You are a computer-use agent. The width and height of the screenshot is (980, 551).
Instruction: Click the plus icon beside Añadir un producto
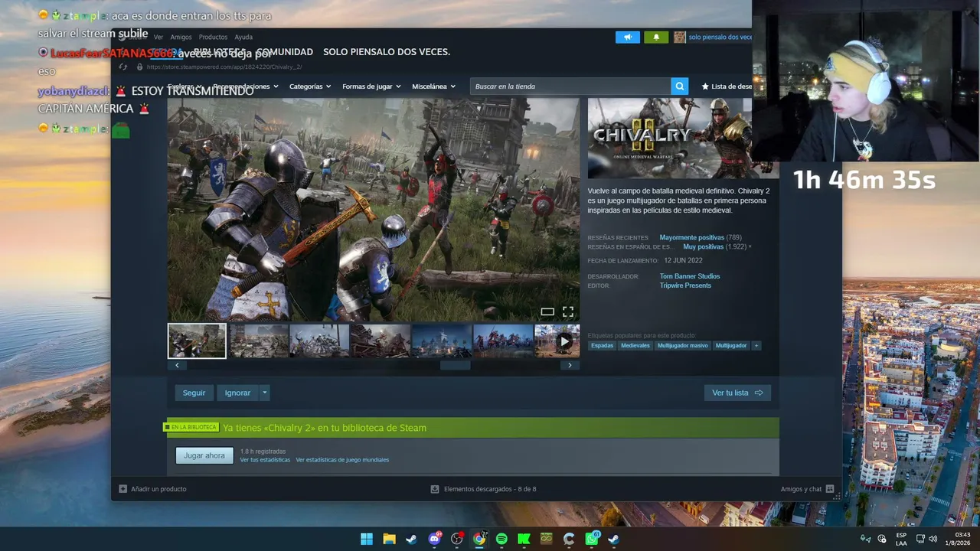point(122,489)
